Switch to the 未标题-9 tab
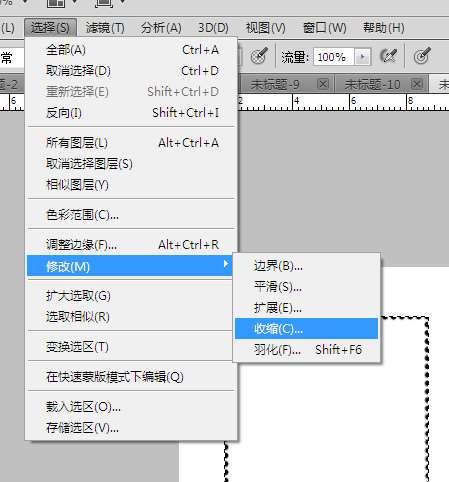449x482 pixels. pos(275,85)
